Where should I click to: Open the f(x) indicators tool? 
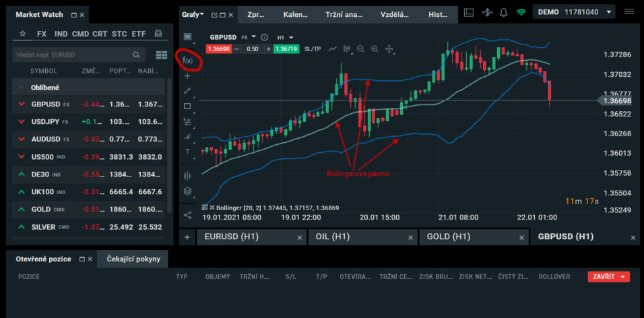(187, 60)
